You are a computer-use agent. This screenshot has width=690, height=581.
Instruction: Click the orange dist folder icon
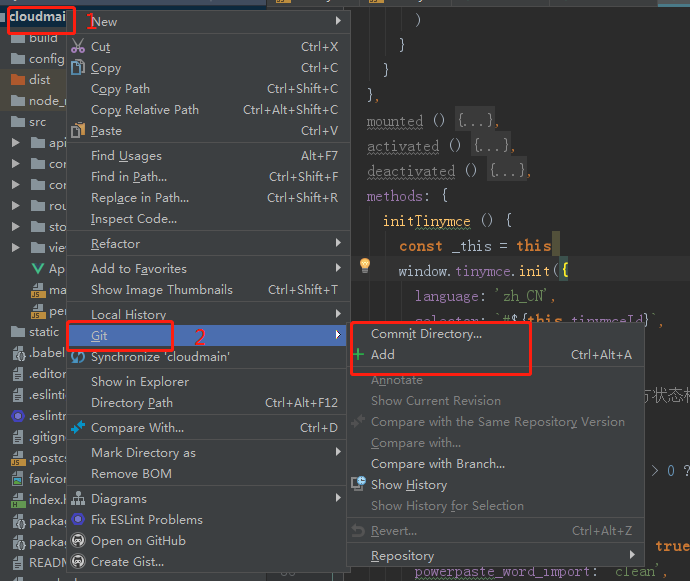(x=18, y=80)
